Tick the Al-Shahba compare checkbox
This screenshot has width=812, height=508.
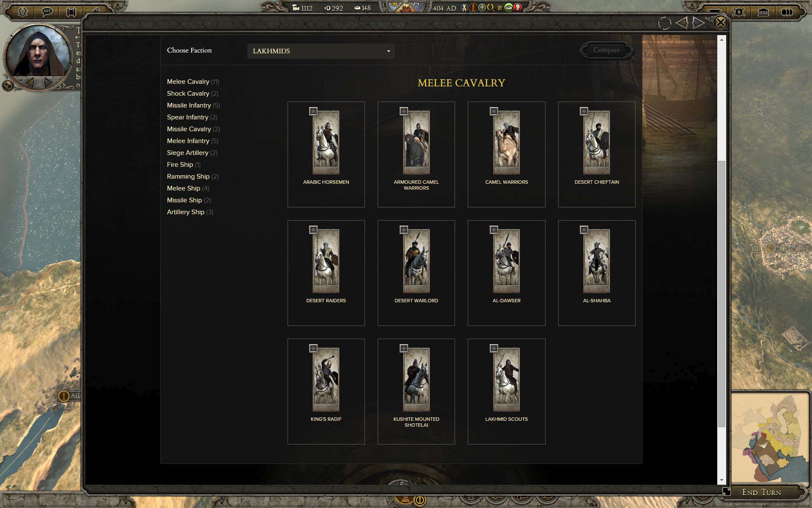point(584,230)
